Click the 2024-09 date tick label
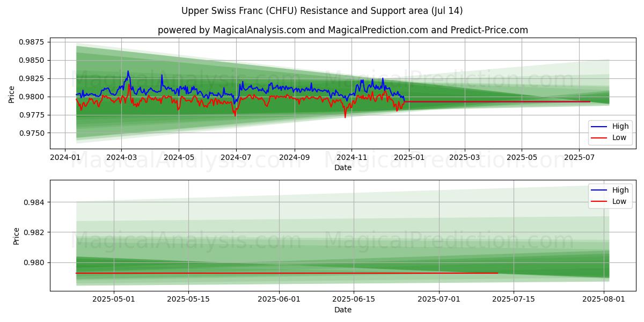This screenshot has width=644, height=322. [295, 158]
